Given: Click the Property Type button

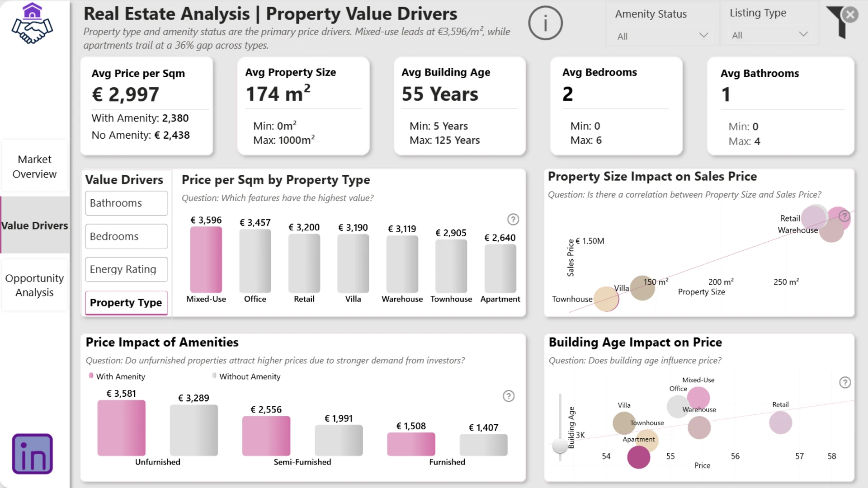Looking at the screenshot, I should tap(126, 303).
